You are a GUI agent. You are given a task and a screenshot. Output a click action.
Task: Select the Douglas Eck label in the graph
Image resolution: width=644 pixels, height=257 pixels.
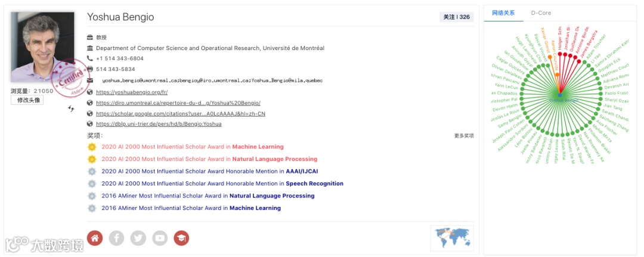point(609,65)
